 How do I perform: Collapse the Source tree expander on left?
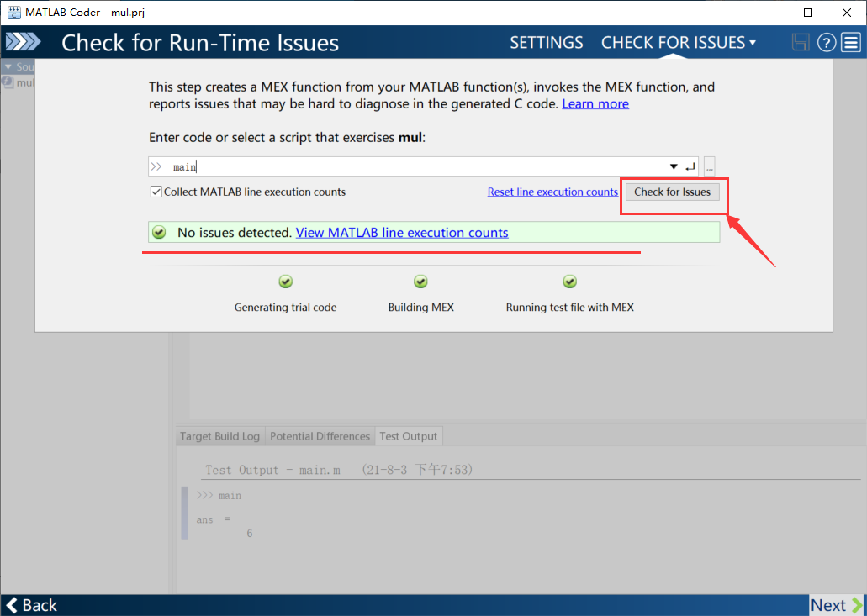click(x=8, y=67)
